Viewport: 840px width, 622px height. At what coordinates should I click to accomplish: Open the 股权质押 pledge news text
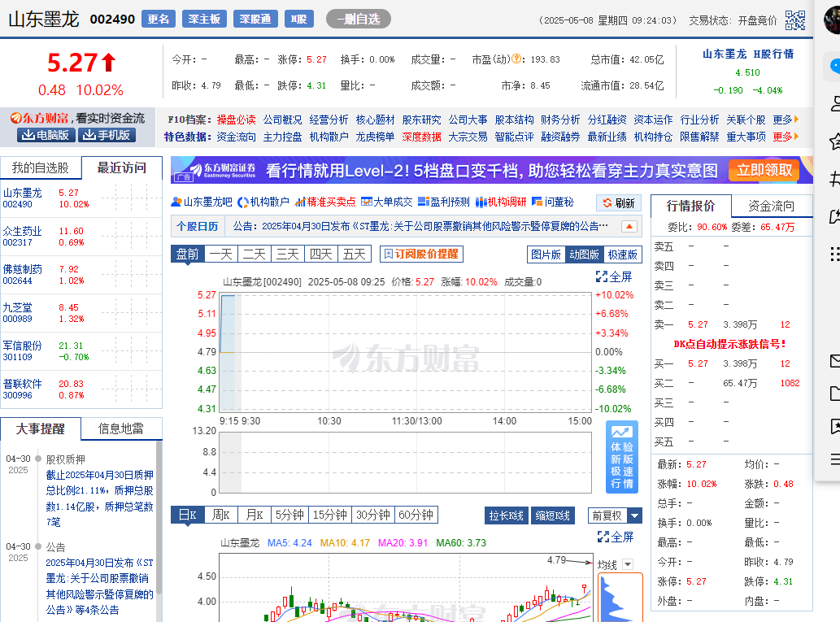point(100,498)
